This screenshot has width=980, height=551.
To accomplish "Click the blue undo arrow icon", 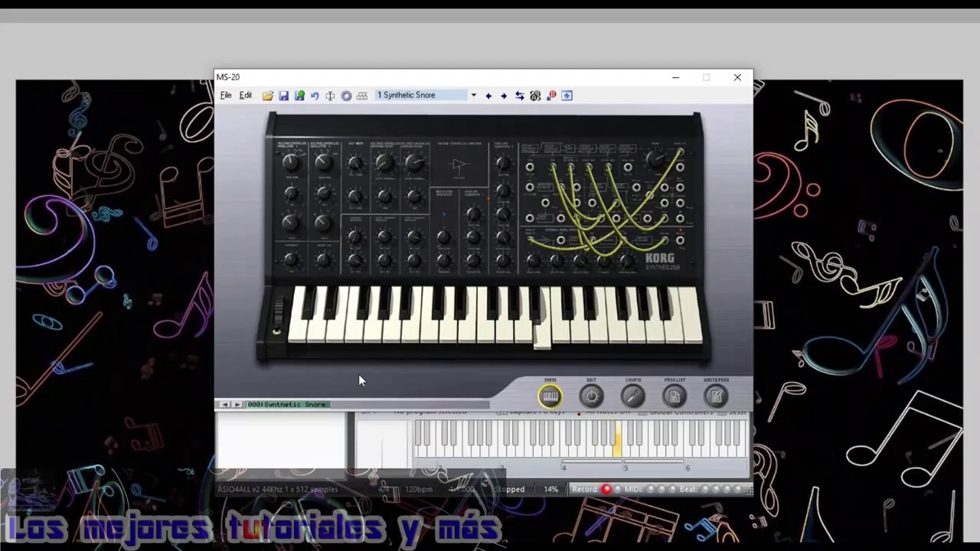I will [315, 96].
